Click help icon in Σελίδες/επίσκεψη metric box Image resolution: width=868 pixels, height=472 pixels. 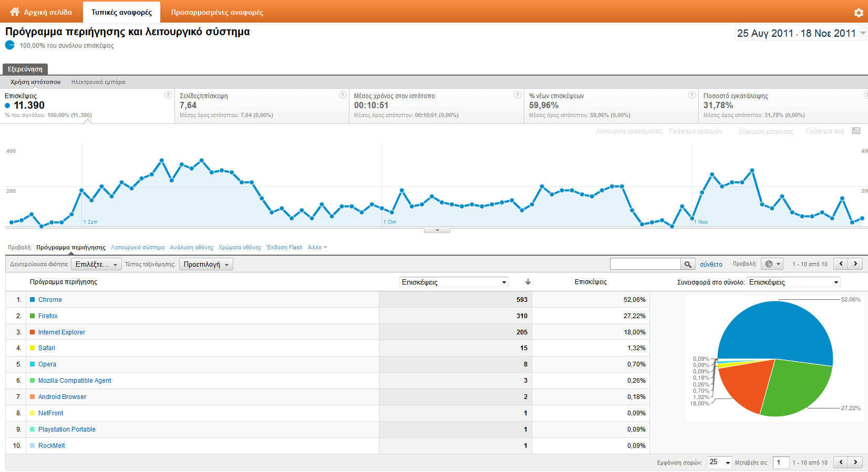click(x=343, y=95)
